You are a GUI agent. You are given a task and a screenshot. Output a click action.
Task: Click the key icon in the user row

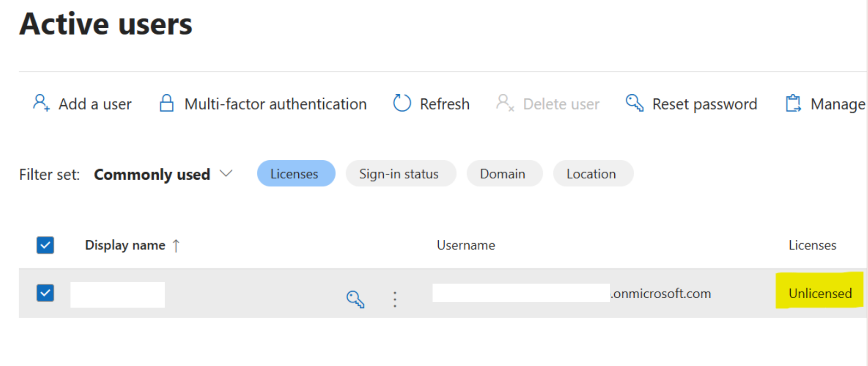(x=355, y=299)
